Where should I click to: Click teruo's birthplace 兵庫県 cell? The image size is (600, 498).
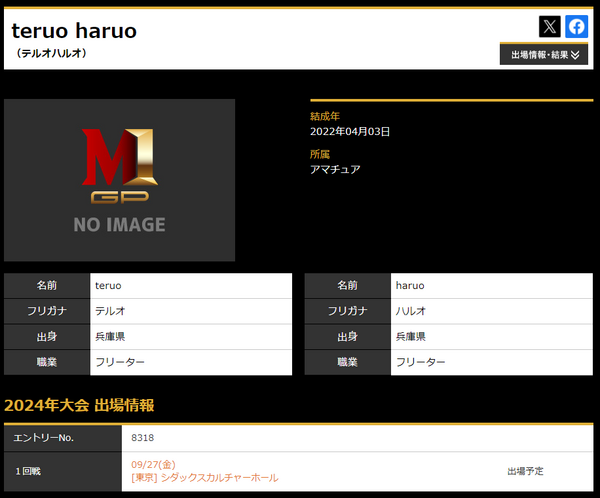coord(191,337)
